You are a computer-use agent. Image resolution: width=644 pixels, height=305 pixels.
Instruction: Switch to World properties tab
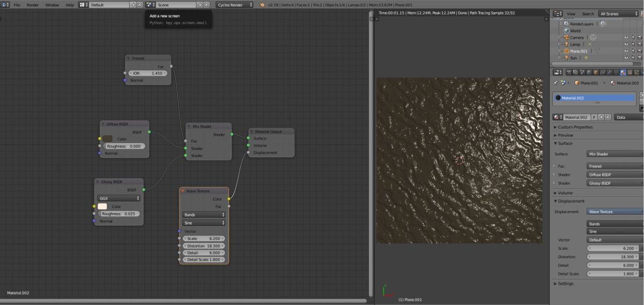click(x=589, y=72)
